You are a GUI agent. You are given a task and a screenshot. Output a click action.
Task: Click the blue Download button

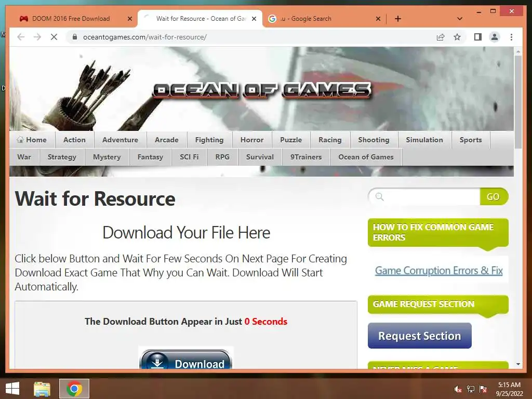(186, 360)
